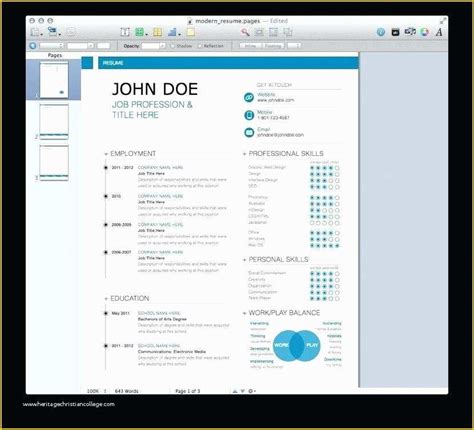The image size is (474, 430).
Task: Add a yellow comment sticky note
Action: [x=190, y=32]
